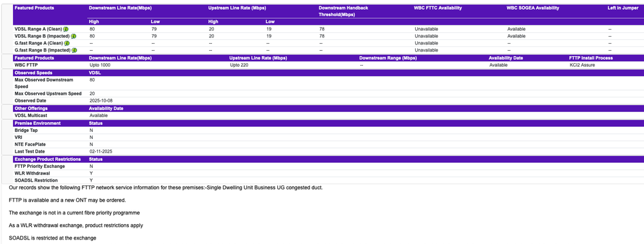Click 'FTTP is available and a new ONT' sentence

(67, 200)
